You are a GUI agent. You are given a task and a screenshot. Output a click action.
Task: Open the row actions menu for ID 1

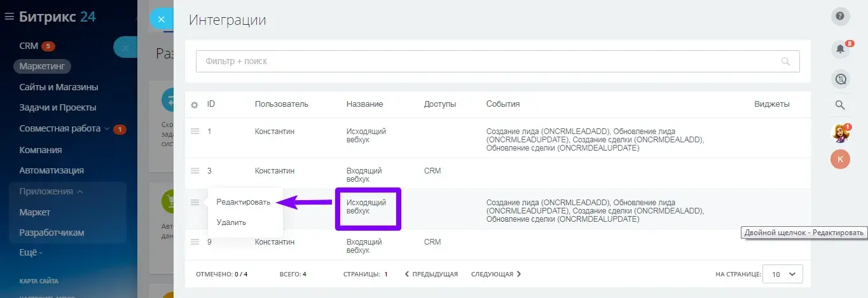(x=195, y=131)
